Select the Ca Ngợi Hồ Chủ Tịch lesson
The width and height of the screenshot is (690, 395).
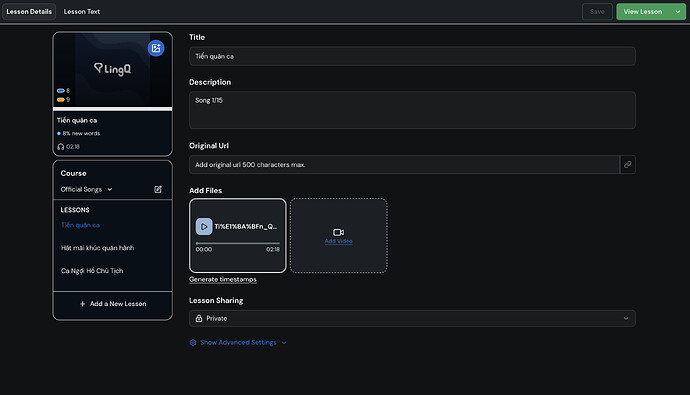(92, 271)
